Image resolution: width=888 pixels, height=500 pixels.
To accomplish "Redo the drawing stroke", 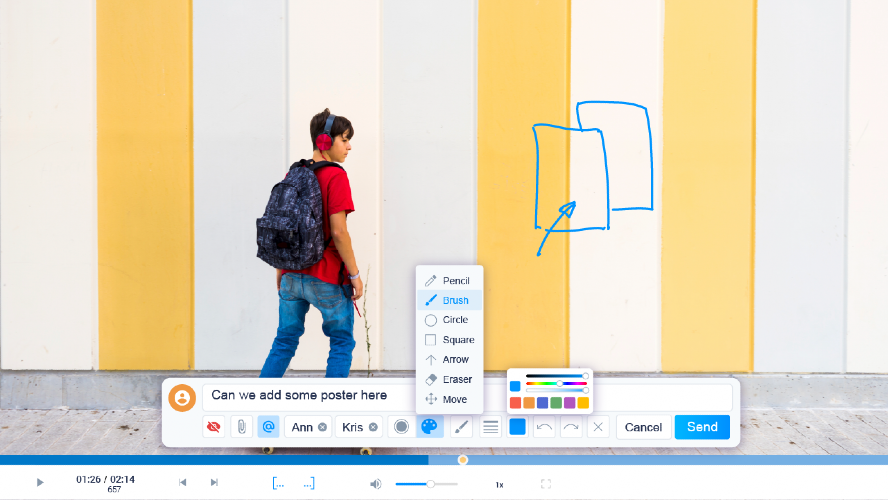I will pos(571,427).
